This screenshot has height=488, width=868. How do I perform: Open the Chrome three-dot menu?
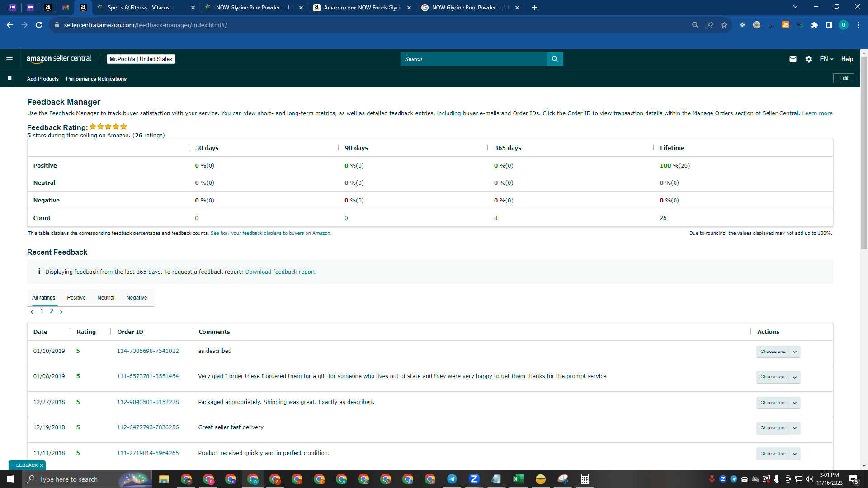point(858,25)
